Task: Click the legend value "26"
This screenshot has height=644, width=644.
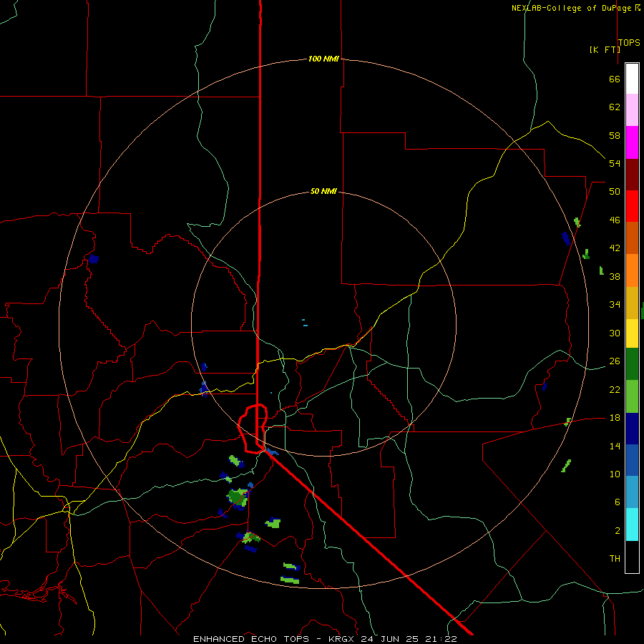Action: [615, 361]
